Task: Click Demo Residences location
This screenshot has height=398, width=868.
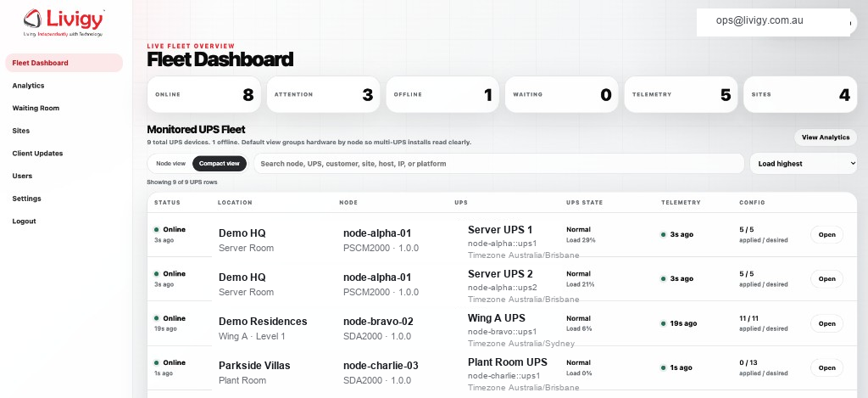Action: (x=263, y=322)
